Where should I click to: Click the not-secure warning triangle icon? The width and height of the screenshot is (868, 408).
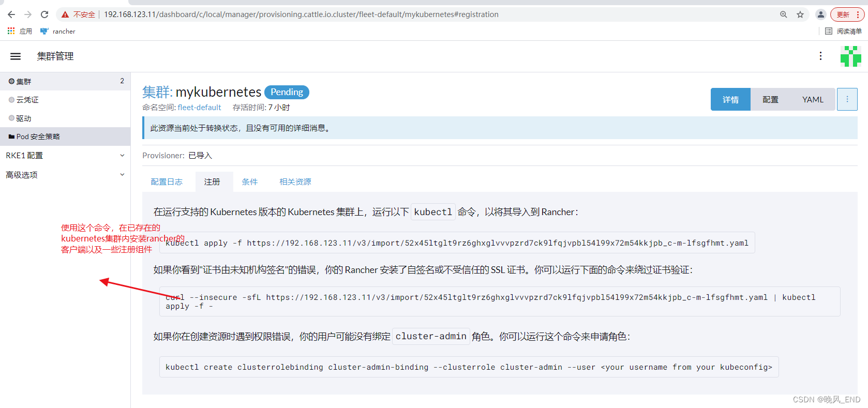(x=65, y=14)
